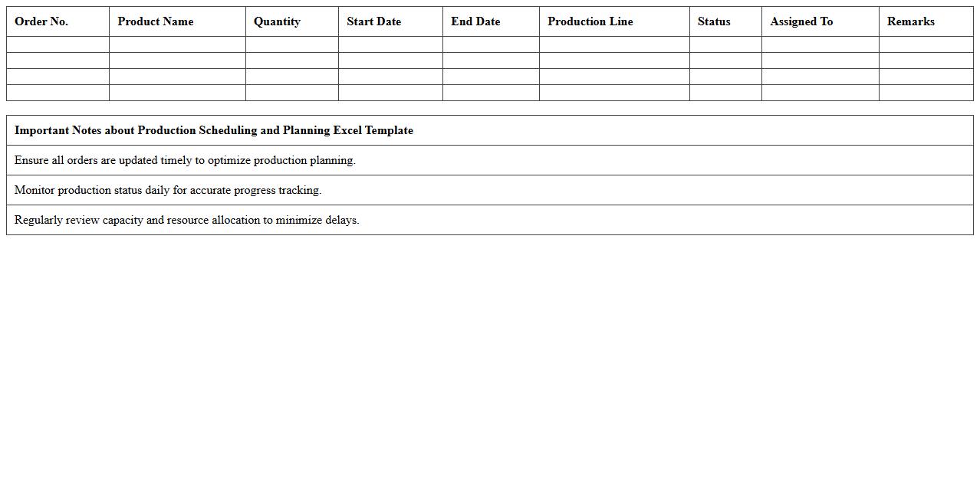Image resolution: width=980 pixels, height=498 pixels.
Task: Click the first empty Quantity cell
Action: pos(291,44)
